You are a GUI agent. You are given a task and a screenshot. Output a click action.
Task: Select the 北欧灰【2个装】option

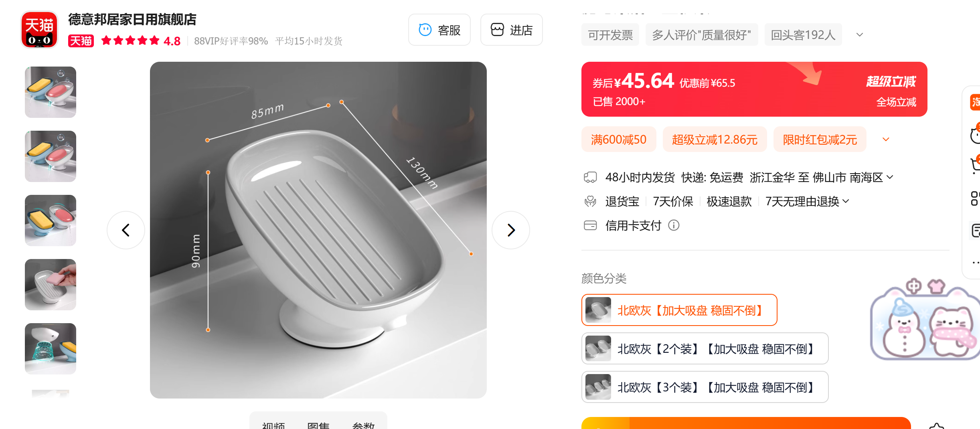[705, 348]
